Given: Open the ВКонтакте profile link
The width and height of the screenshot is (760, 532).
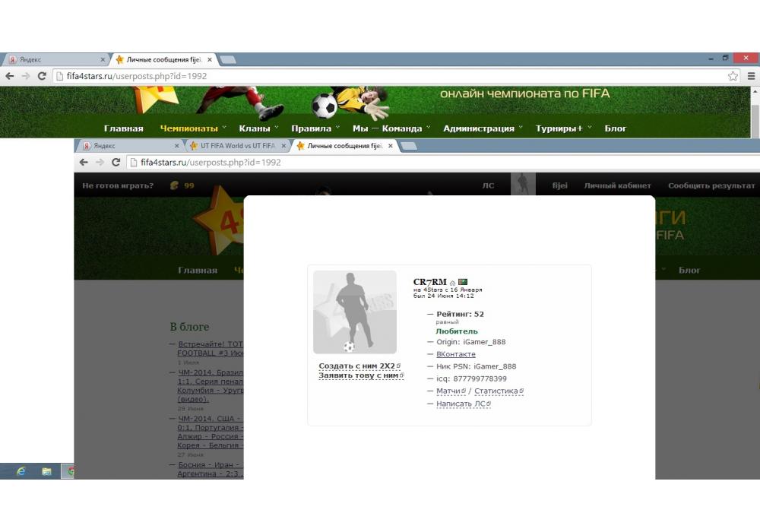Looking at the screenshot, I should tap(455, 354).
